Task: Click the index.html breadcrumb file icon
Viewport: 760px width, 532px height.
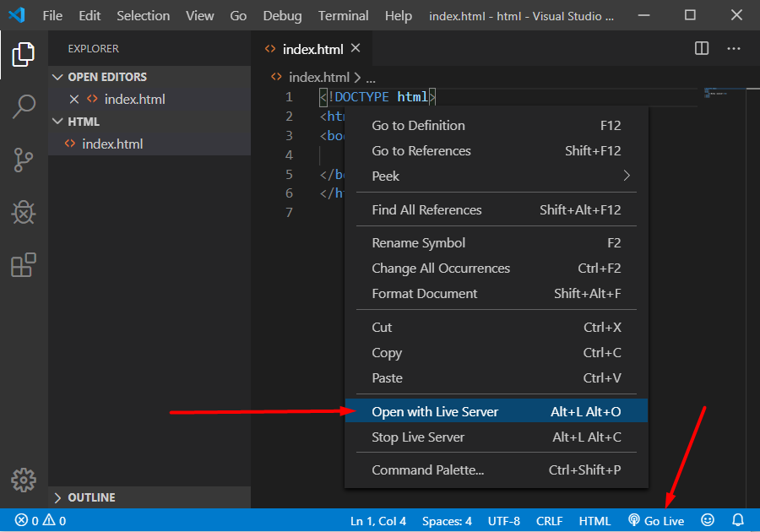Action: pyautogui.click(x=276, y=77)
